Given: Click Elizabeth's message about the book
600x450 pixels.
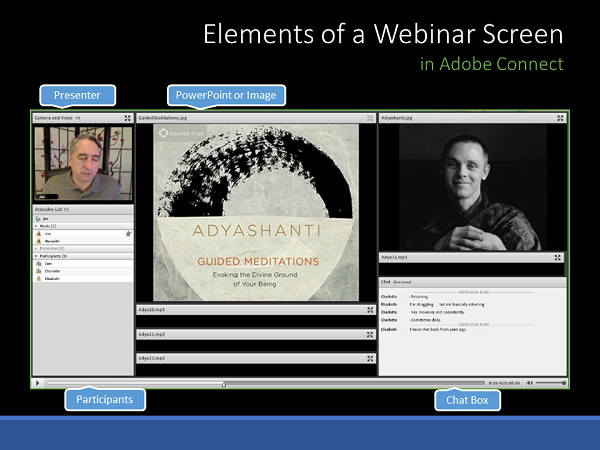Looking at the screenshot, I should click(x=438, y=329).
